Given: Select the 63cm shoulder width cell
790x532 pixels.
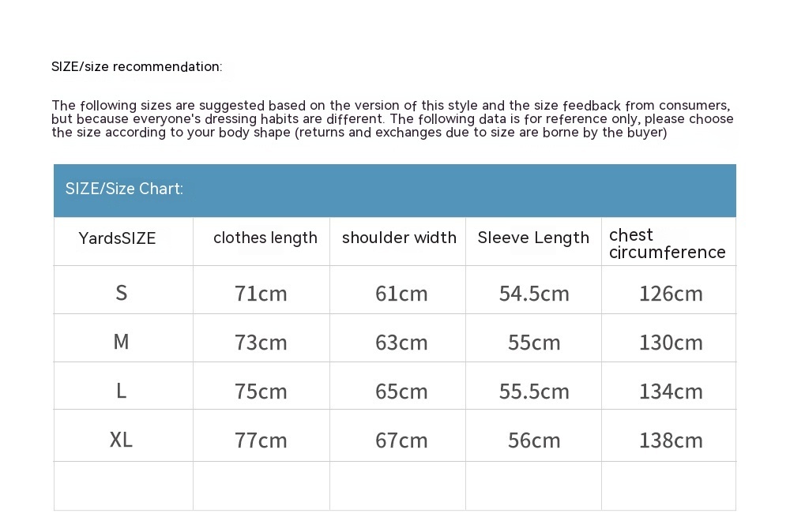Looking at the screenshot, I should click(x=401, y=343).
